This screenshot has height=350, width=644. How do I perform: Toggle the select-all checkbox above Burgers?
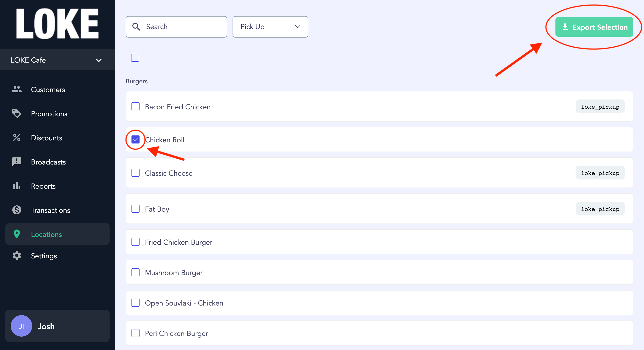tap(135, 58)
